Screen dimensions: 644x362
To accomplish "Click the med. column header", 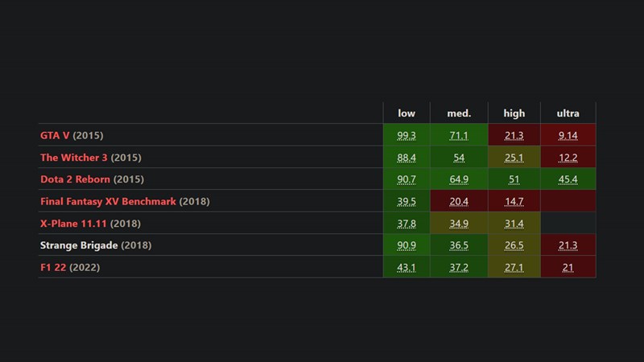I will pyautogui.click(x=459, y=113).
